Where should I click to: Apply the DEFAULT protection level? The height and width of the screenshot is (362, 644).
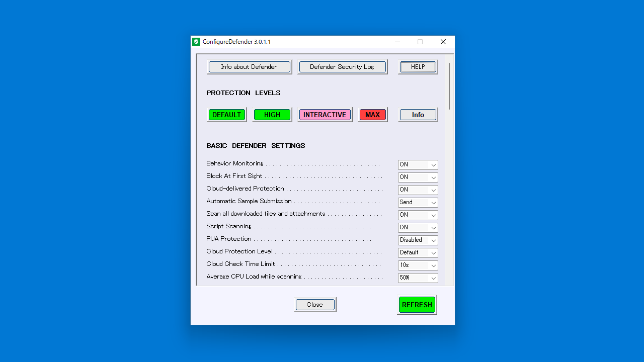(x=226, y=115)
